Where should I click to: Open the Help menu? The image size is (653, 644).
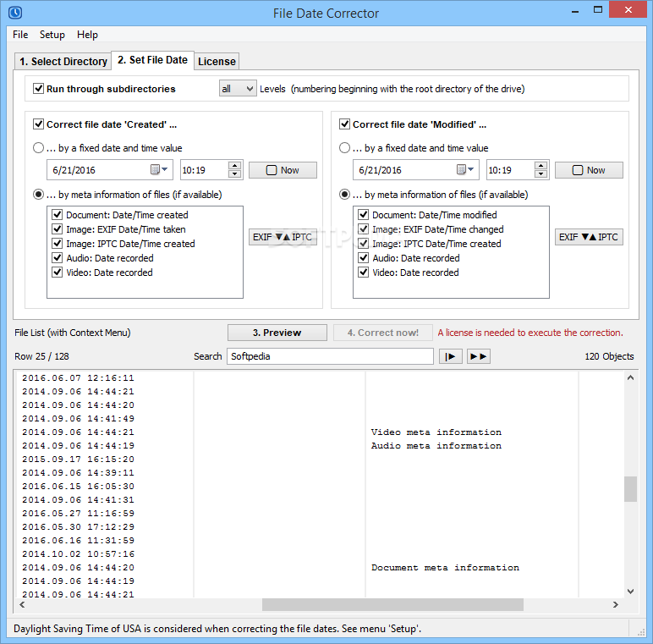click(87, 35)
